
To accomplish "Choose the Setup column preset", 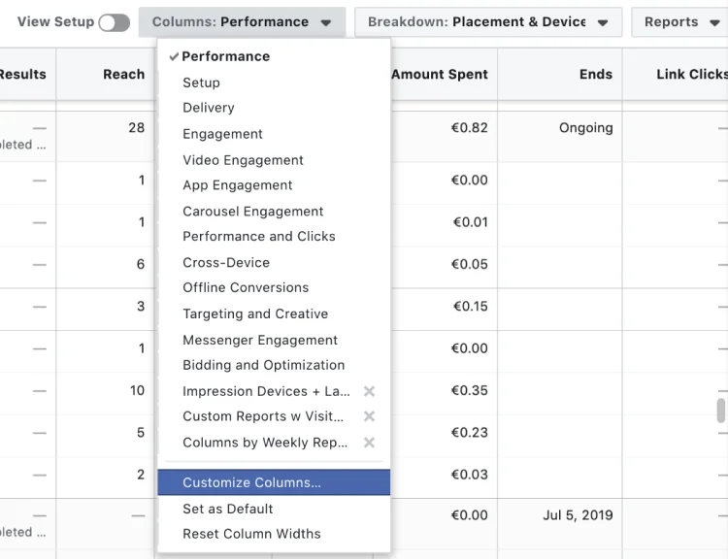I will [202, 82].
